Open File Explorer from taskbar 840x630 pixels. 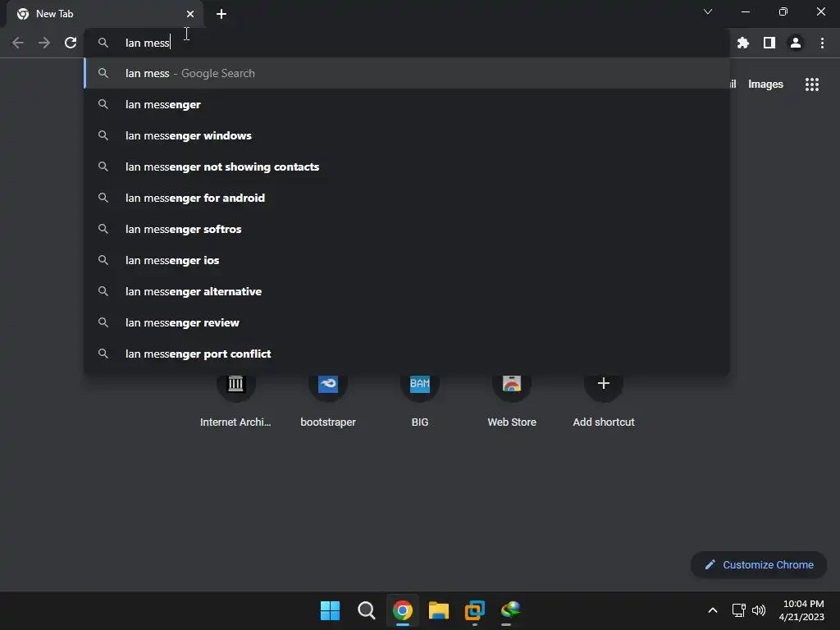(x=439, y=610)
